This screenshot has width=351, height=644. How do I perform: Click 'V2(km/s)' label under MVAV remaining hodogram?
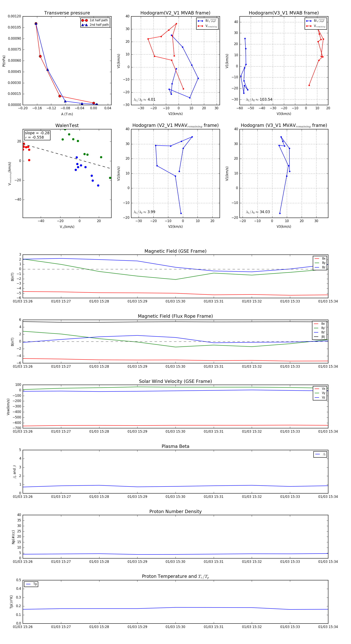click(175, 227)
